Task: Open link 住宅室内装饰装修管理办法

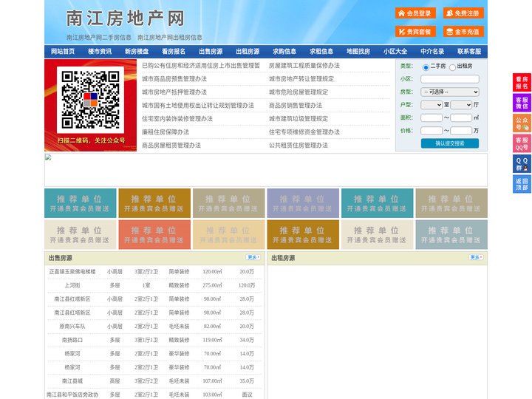Action: click(x=177, y=119)
